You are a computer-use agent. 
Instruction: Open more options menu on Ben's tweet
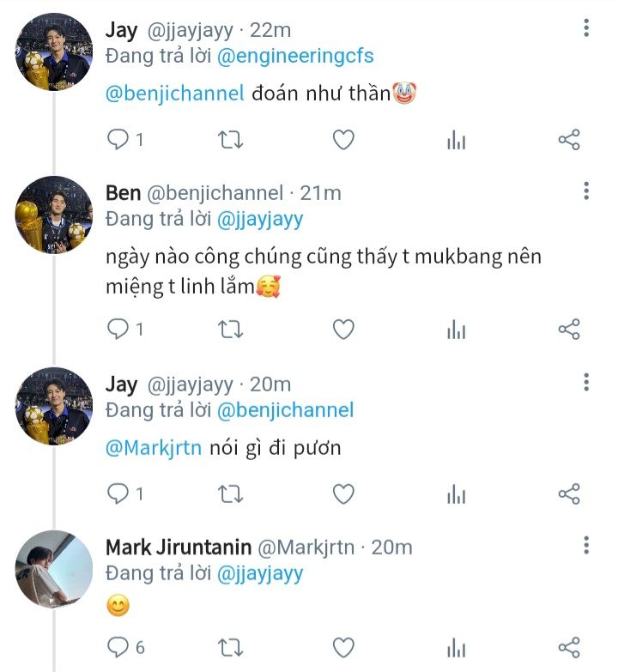586,191
